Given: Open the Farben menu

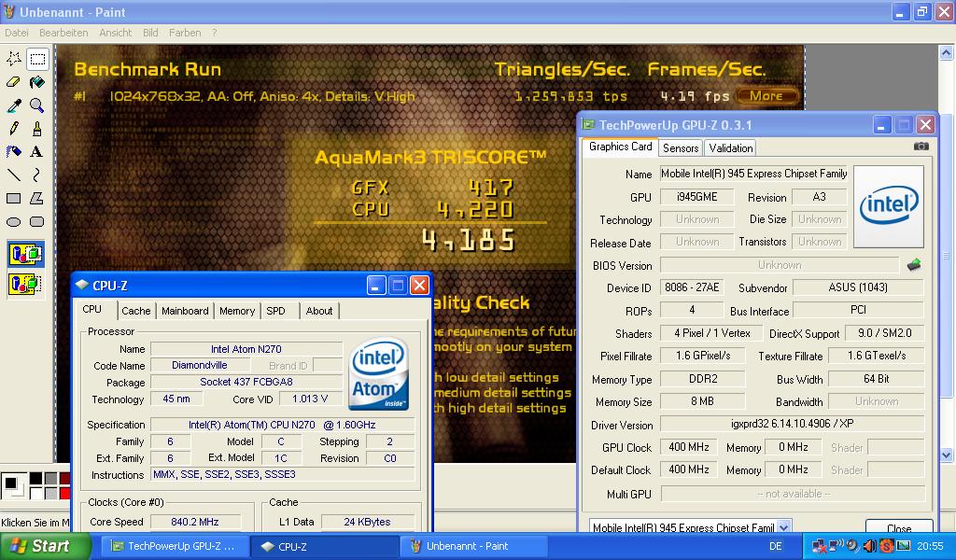Looking at the screenshot, I should 185,33.
